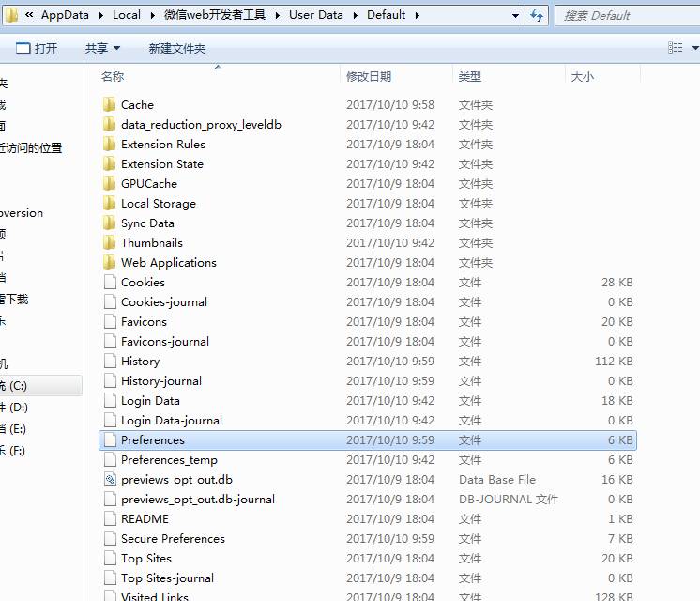
Task: Click the Top Sites file icon
Action: (x=110, y=558)
